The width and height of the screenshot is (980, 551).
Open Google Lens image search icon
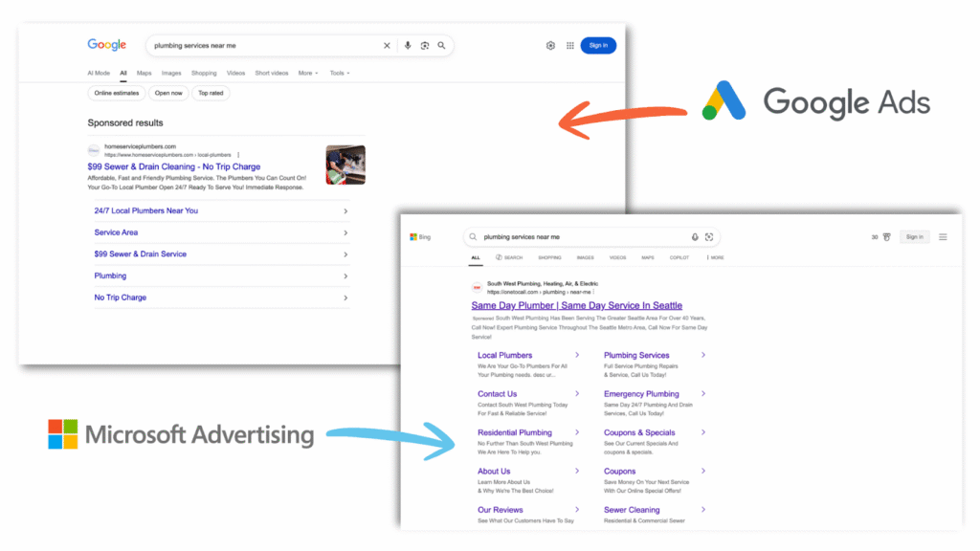pos(425,46)
